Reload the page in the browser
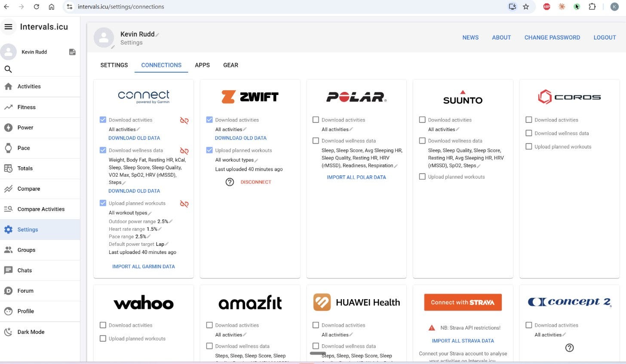Viewport: 626px width, 364px height. point(36,6)
